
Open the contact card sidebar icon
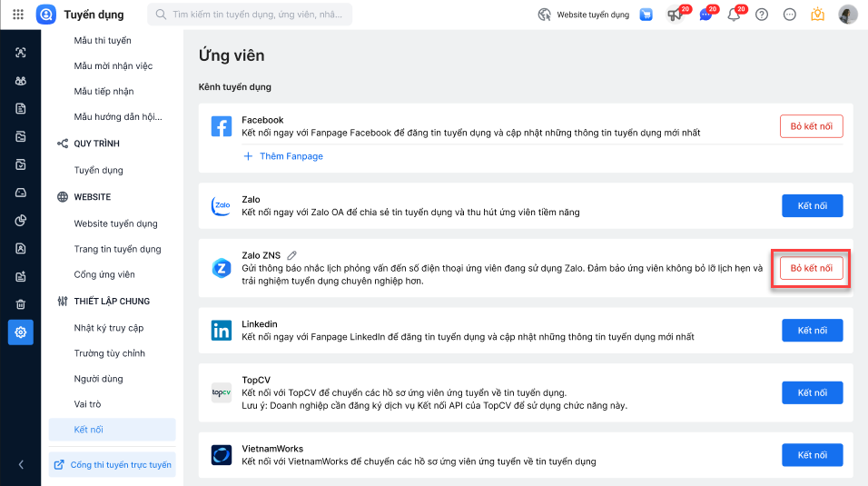pyautogui.click(x=21, y=248)
